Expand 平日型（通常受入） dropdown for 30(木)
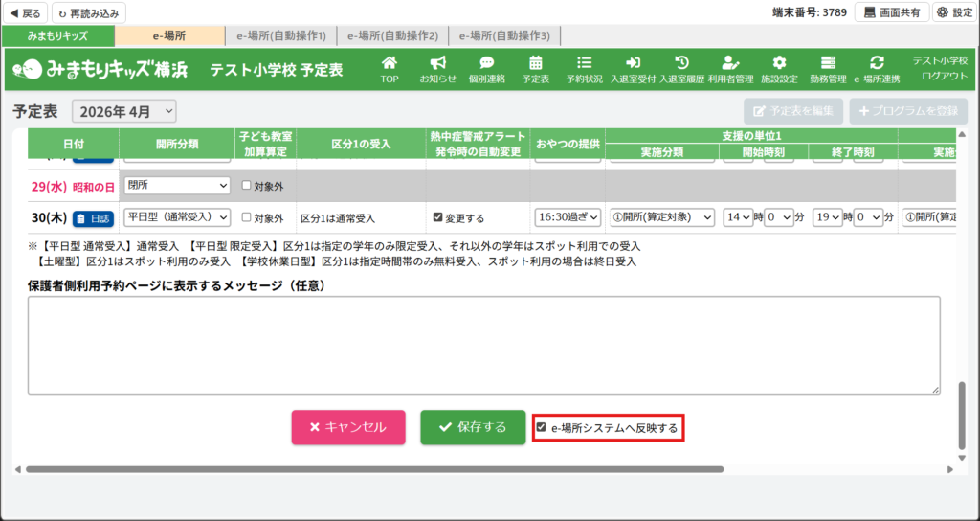The height and width of the screenshot is (521, 980). pos(177,217)
